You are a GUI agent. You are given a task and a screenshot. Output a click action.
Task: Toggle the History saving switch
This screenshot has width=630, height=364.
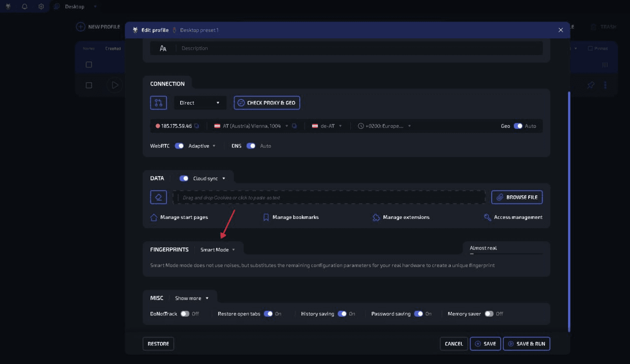[342, 313]
